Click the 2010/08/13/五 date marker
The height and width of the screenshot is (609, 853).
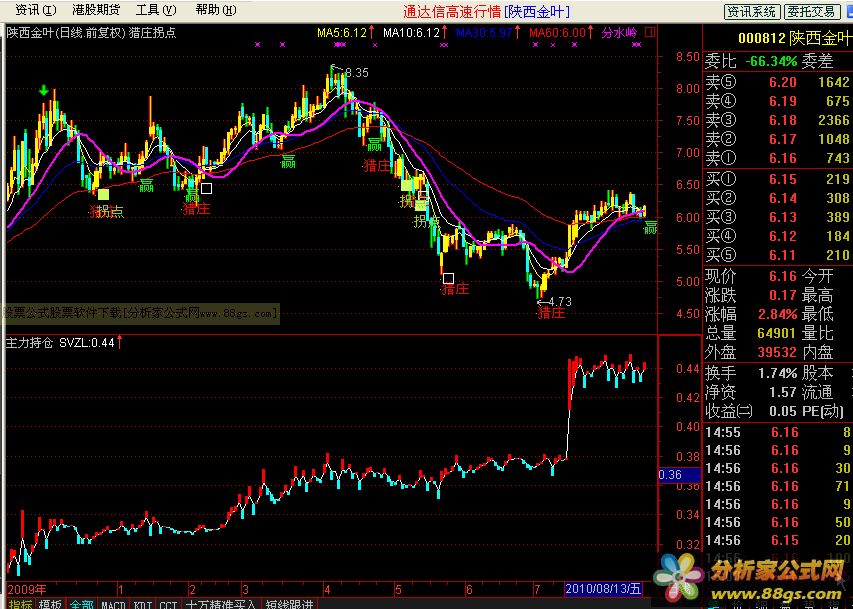pos(603,589)
